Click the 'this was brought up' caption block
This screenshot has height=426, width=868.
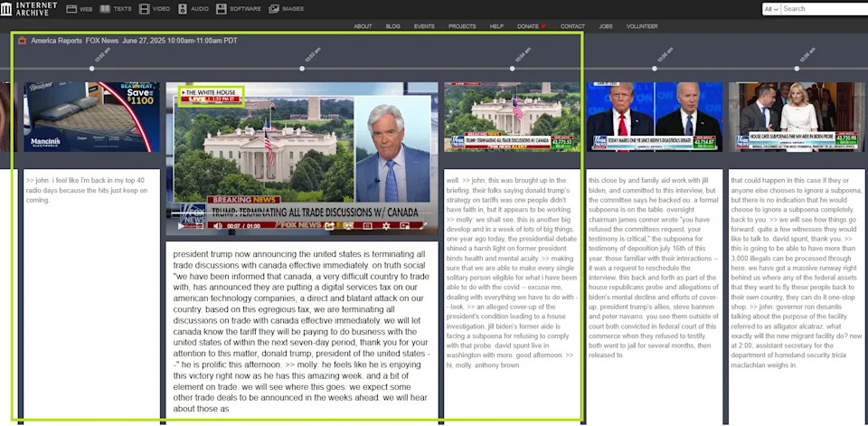click(x=512, y=272)
